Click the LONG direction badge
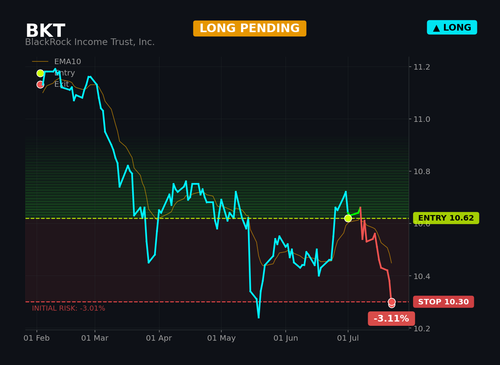Image resolution: width=500 pixels, height=365 pixels. [452, 28]
